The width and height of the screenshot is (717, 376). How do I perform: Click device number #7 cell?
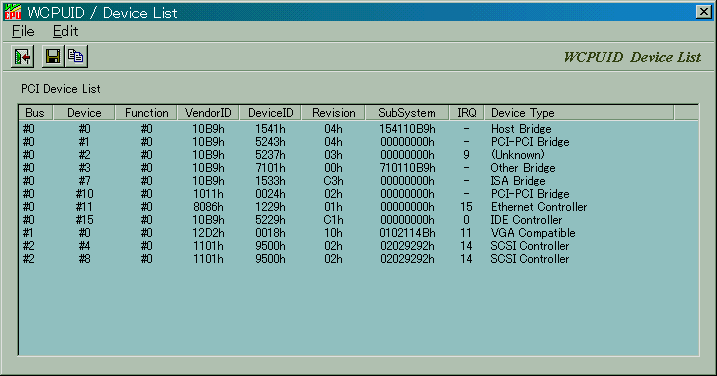tap(84, 181)
